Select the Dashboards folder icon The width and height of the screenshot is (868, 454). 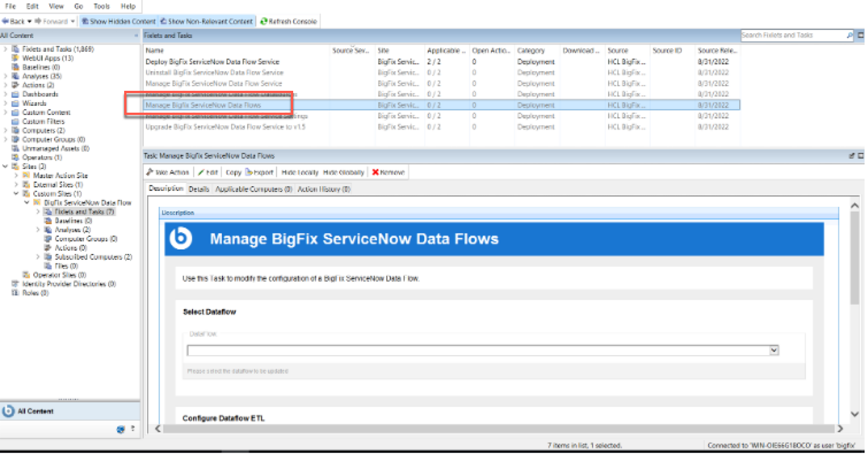pos(16,94)
